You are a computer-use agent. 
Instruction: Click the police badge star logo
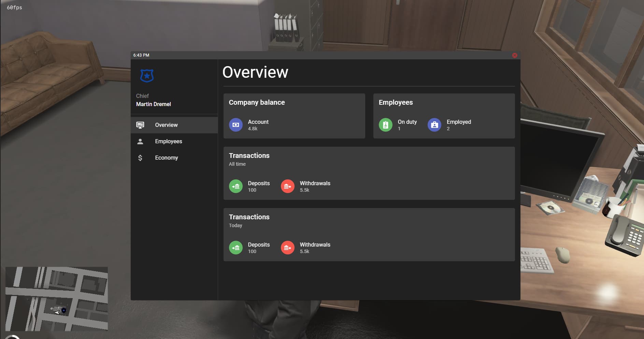point(147,76)
